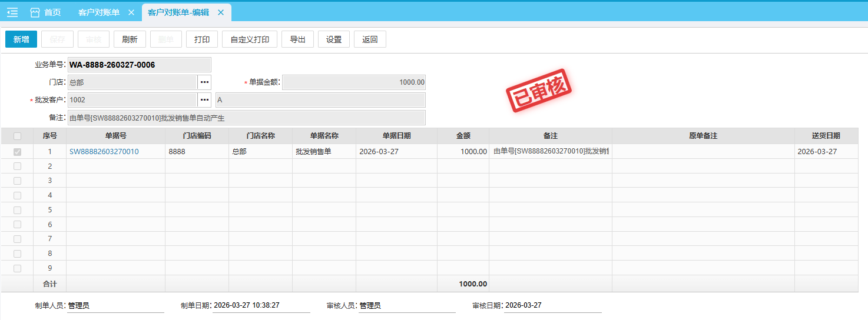Check the checkbox for row 2
The width and height of the screenshot is (868, 320).
tap(17, 166)
